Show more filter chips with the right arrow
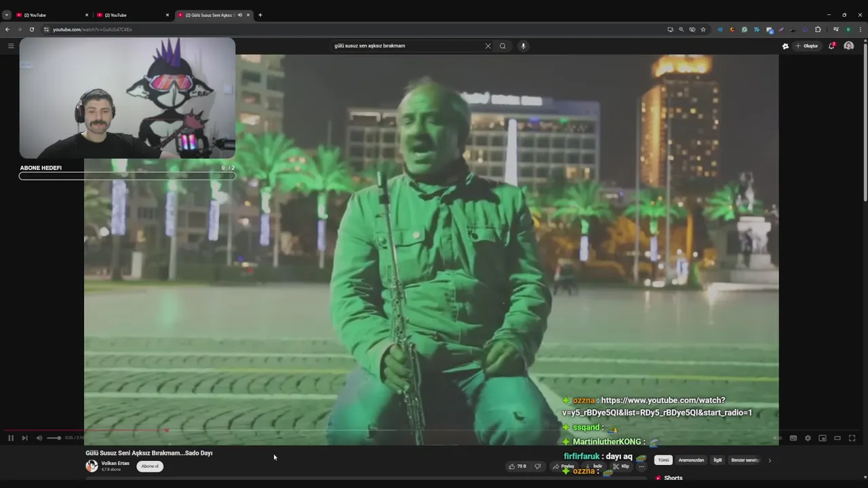868x488 pixels. point(770,460)
